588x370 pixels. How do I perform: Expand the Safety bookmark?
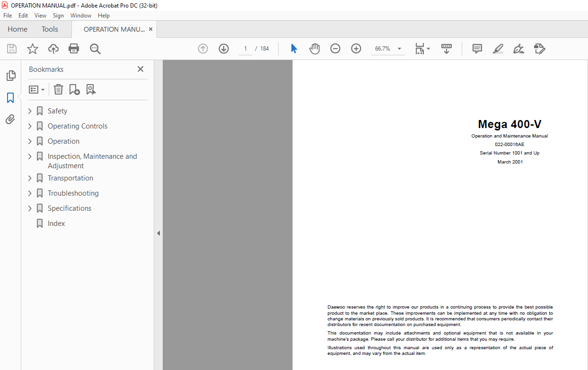(x=30, y=111)
